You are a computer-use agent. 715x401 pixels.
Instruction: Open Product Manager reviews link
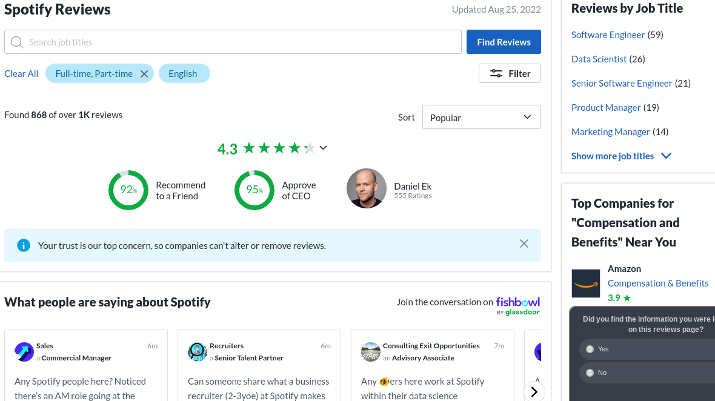tap(606, 108)
